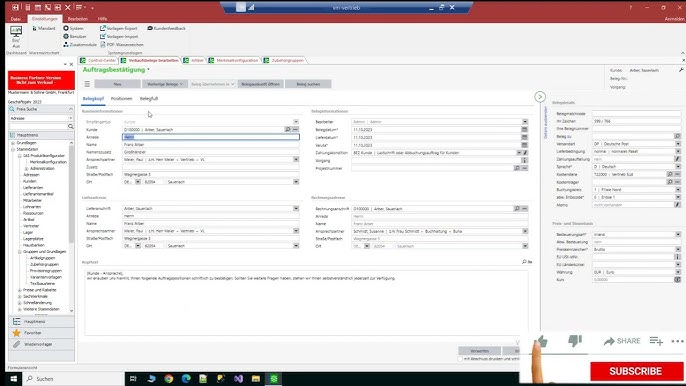The height and width of the screenshot is (386, 686).
Task: Open the Sprache dropdown
Action: [x=678, y=166]
